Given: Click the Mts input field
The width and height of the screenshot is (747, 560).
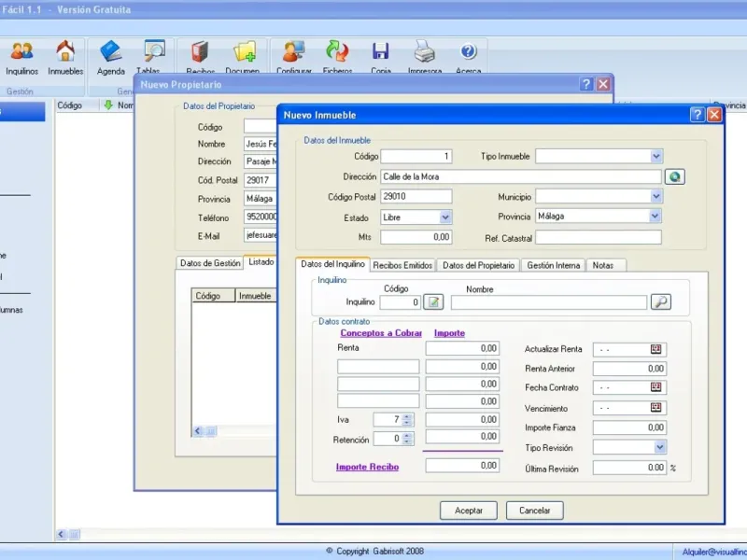Looking at the screenshot, I should (416, 237).
